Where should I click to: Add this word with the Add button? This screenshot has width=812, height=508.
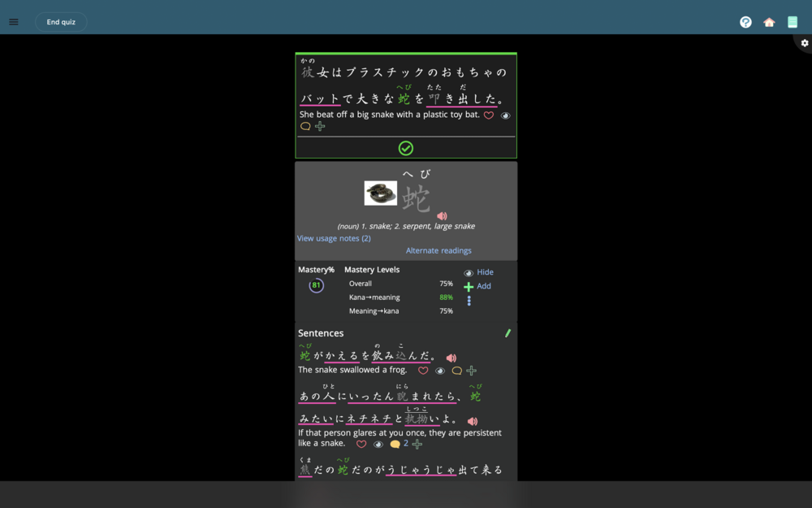pyautogui.click(x=477, y=286)
